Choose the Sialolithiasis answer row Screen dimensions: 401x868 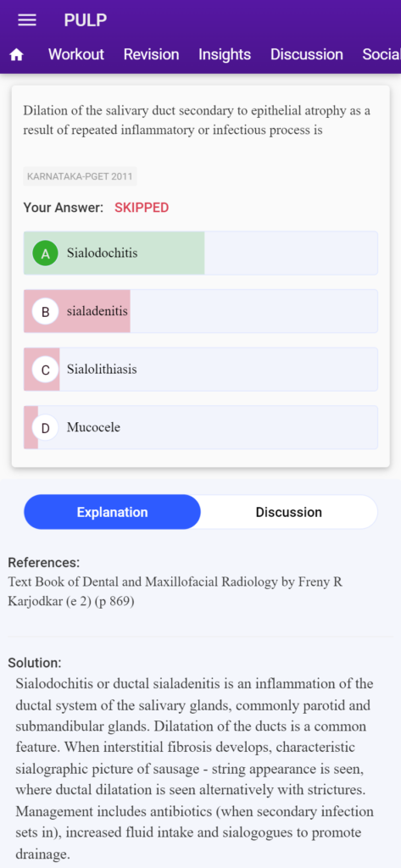(200, 370)
